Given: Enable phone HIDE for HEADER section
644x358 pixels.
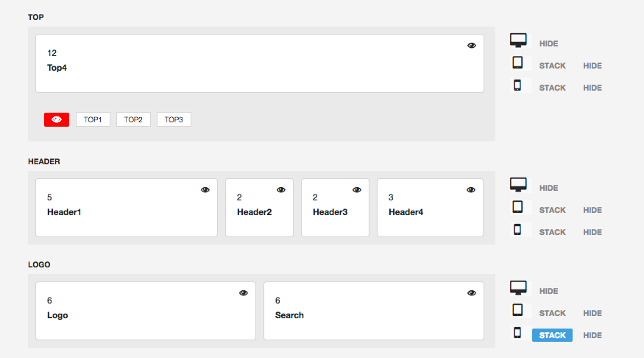Looking at the screenshot, I should click(592, 232).
